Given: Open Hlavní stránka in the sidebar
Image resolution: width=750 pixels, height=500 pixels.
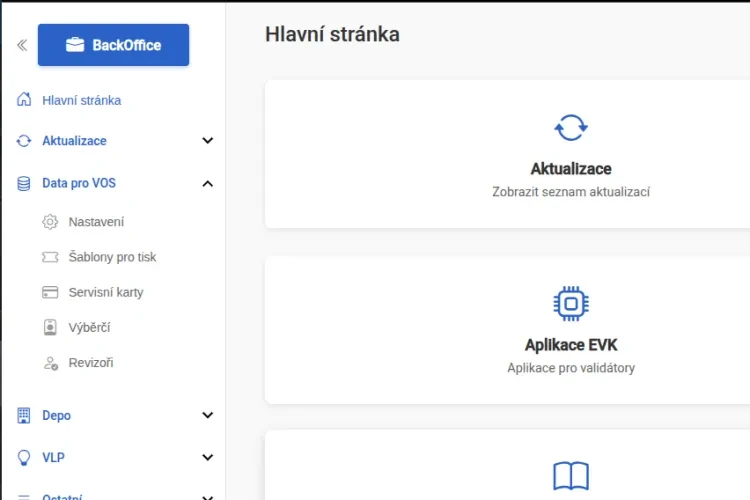Looking at the screenshot, I should (x=81, y=100).
